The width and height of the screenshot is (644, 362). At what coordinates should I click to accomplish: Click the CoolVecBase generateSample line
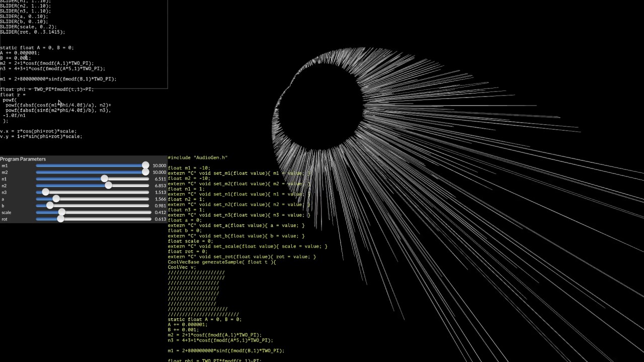coord(222,262)
